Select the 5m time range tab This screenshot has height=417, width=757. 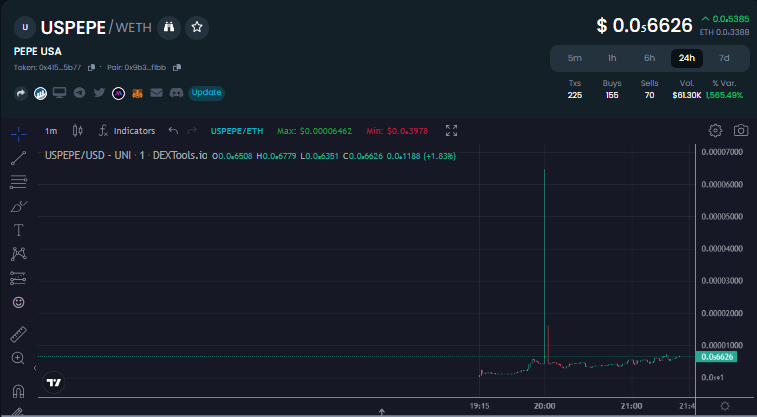(575, 58)
